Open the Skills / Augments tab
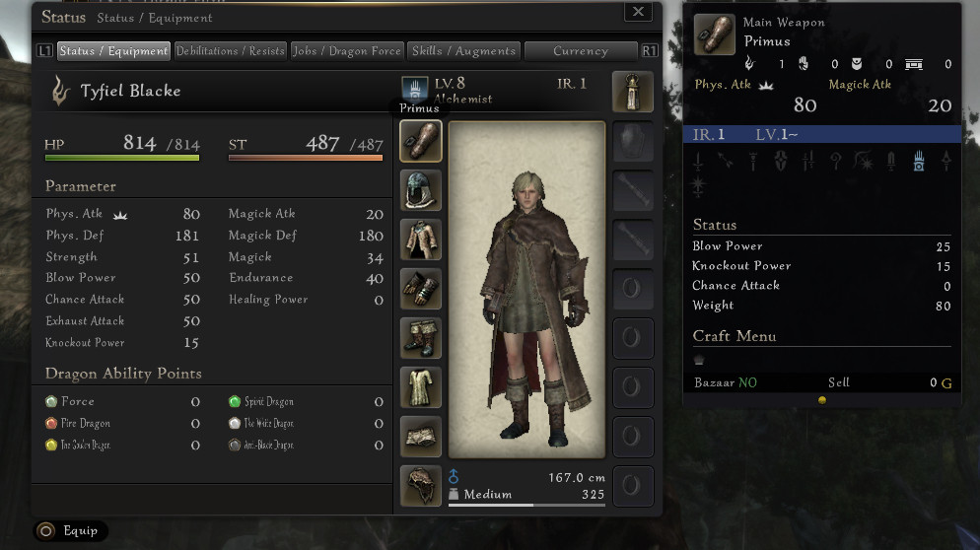Image resolution: width=980 pixels, height=550 pixels. [x=463, y=51]
